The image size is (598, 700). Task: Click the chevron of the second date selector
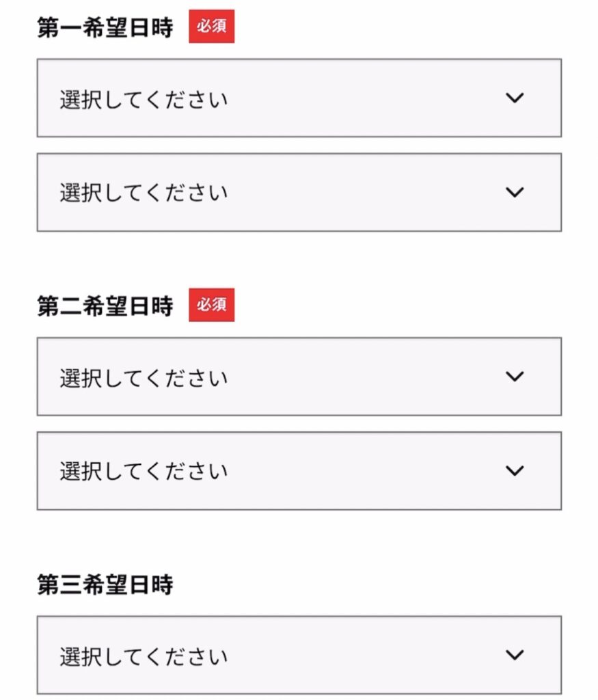515,192
